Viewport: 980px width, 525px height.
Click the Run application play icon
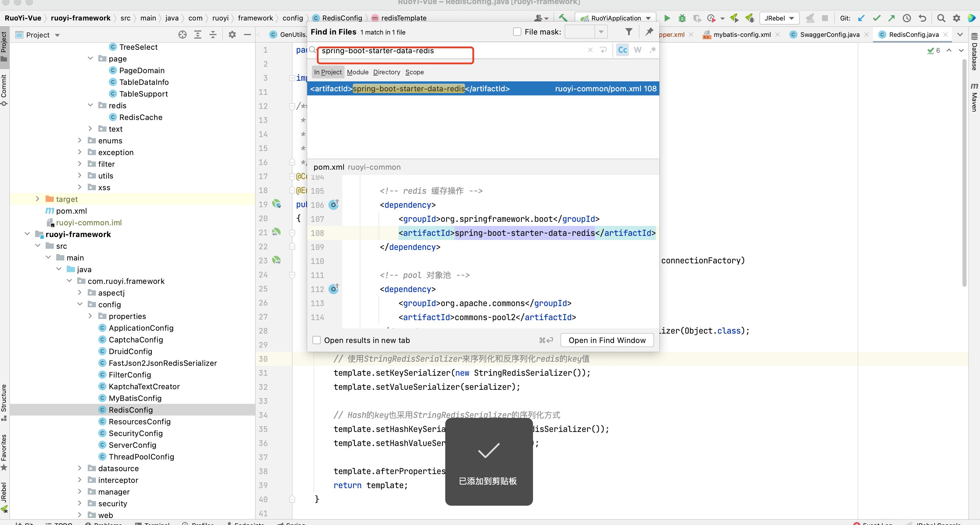coord(667,18)
